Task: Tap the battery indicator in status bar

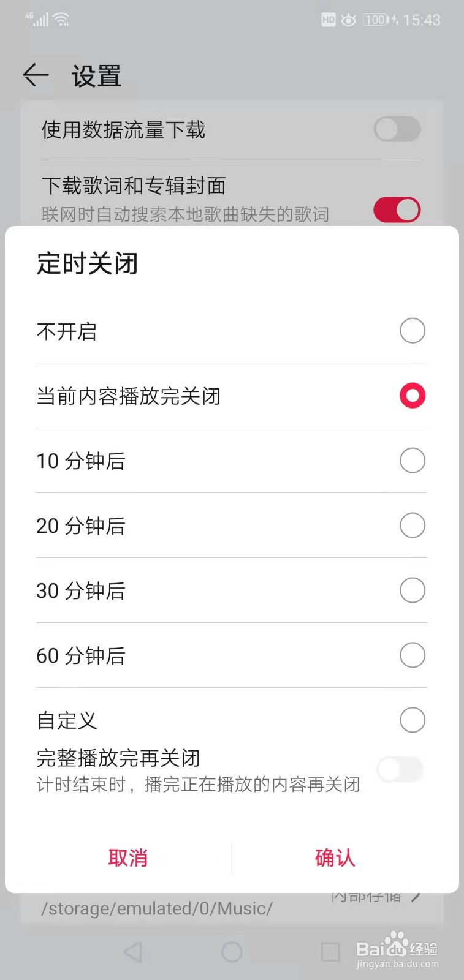Action: (x=376, y=20)
